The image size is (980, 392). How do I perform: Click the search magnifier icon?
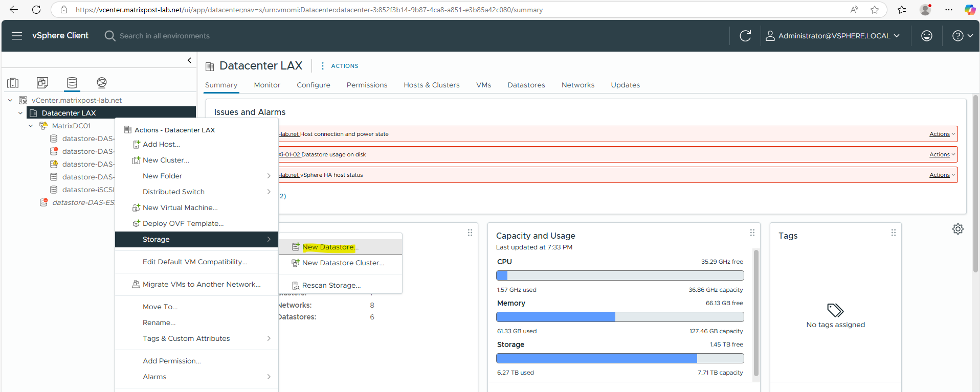click(x=109, y=36)
